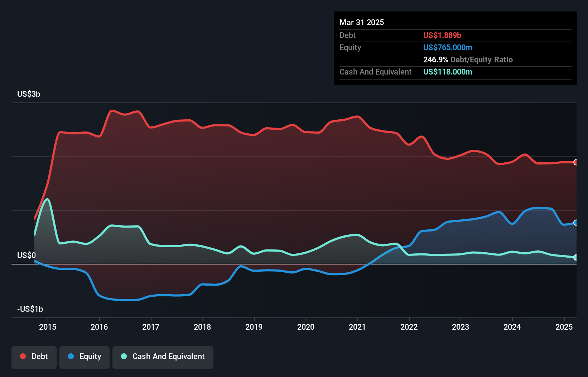Click the 2018 x-axis label
588x377 pixels.
pyautogui.click(x=202, y=327)
